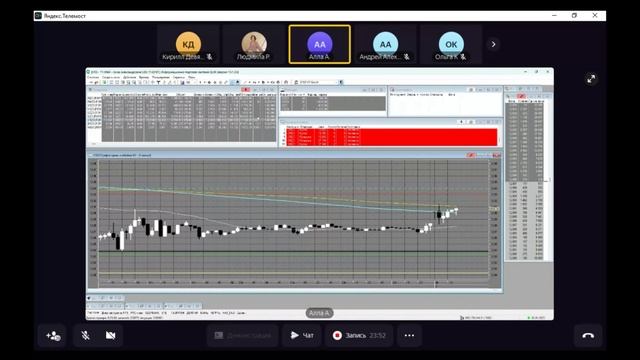
Task: Click the Запись recording button
Action: [359, 336]
